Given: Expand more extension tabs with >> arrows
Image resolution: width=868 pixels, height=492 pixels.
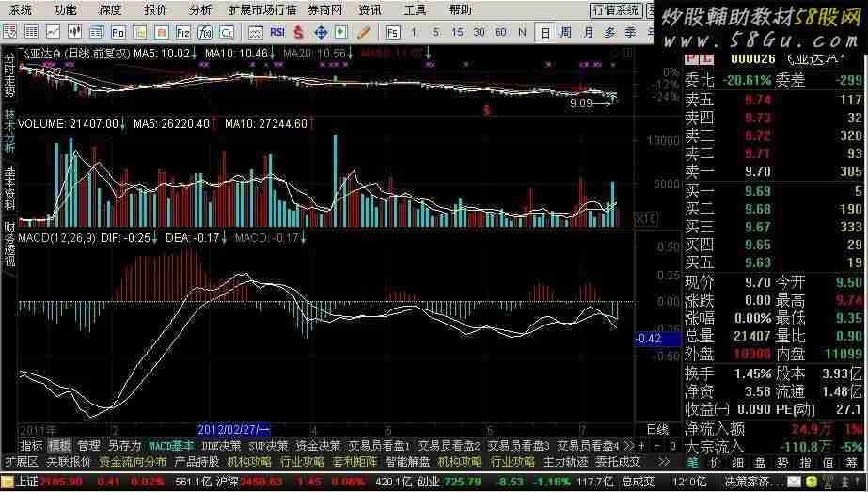Looking at the screenshot, I should [663, 461].
